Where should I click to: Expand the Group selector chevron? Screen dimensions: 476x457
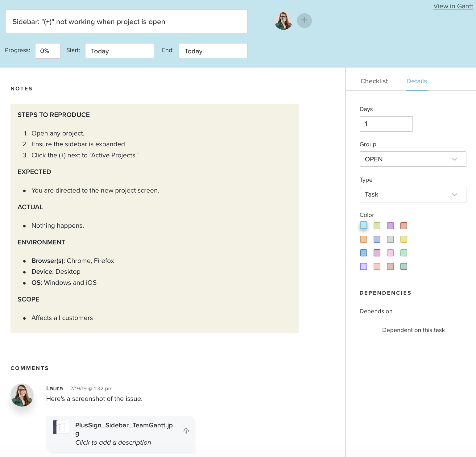454,159
